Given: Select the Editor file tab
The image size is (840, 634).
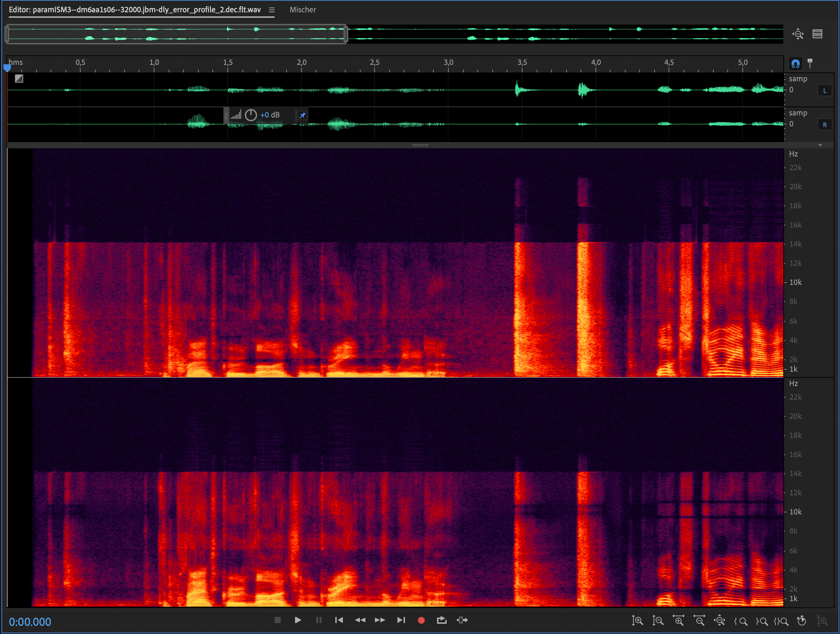Looking at the screenshot, I should click(135, 10).
